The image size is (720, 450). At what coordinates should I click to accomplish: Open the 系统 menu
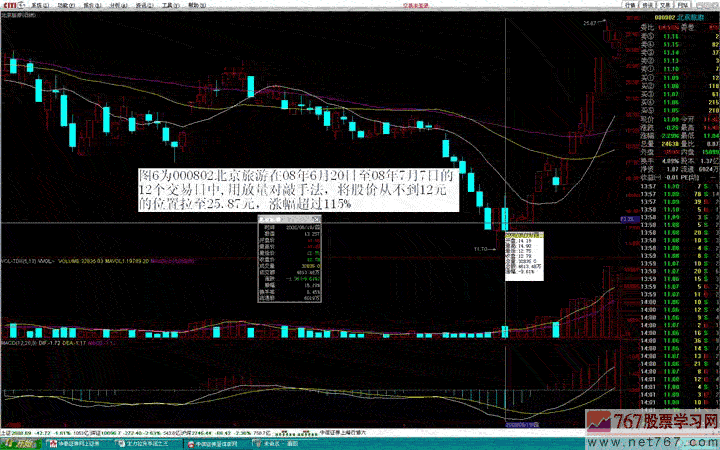(40, 5)
